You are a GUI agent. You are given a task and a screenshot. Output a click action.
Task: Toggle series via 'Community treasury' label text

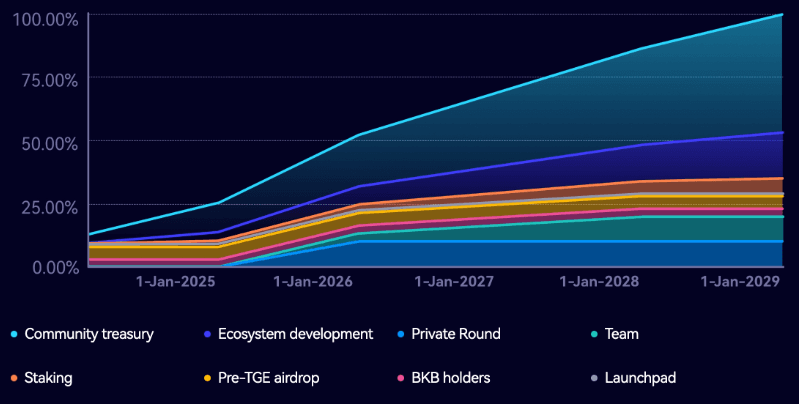coord(89,334)
